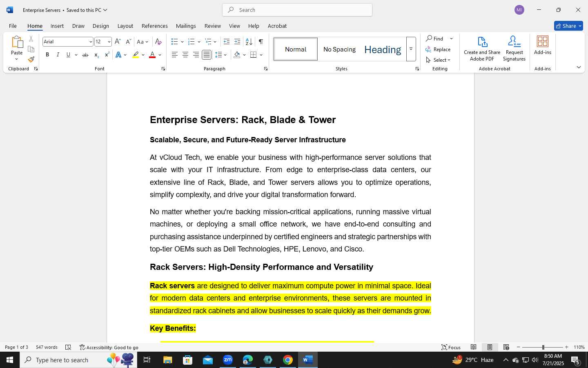Apply the No Spacing style
Image resolution: width=588 pixels, height=368 pixels.
339,49
